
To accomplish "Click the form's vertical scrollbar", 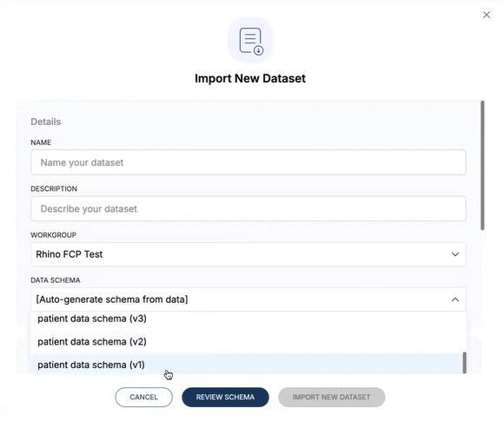I will pos(482,166).
